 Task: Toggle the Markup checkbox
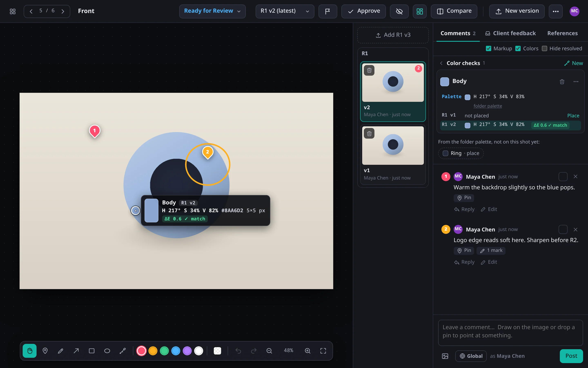tap(488, 48)
